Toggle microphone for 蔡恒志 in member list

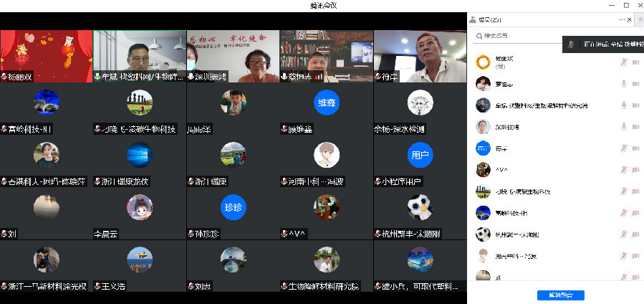click(x=623, y=84)
